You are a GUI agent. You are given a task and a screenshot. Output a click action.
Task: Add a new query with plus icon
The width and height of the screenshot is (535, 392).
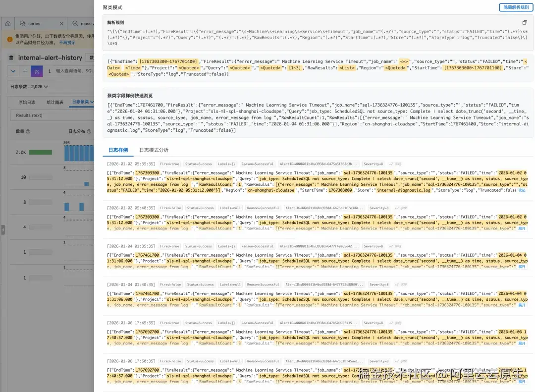(x=25, y=71)
